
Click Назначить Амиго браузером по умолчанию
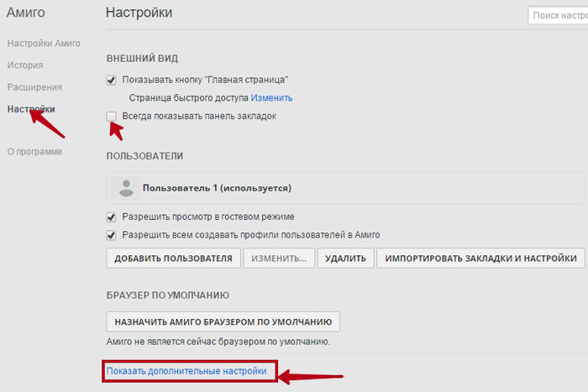coord(223,321)
